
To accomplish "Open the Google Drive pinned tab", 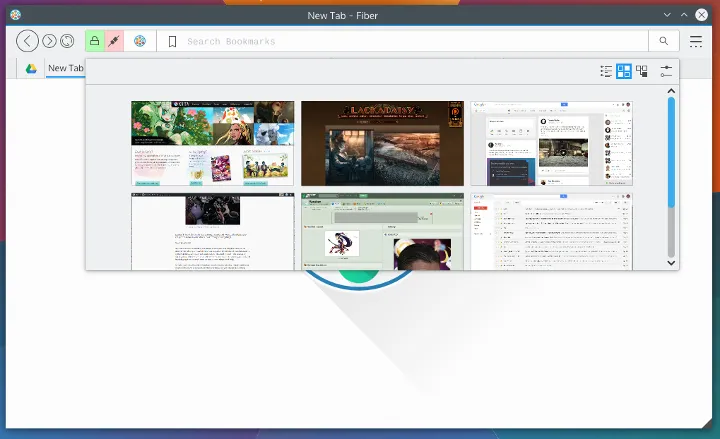I will pyautogui.click(x=31, y=68).
